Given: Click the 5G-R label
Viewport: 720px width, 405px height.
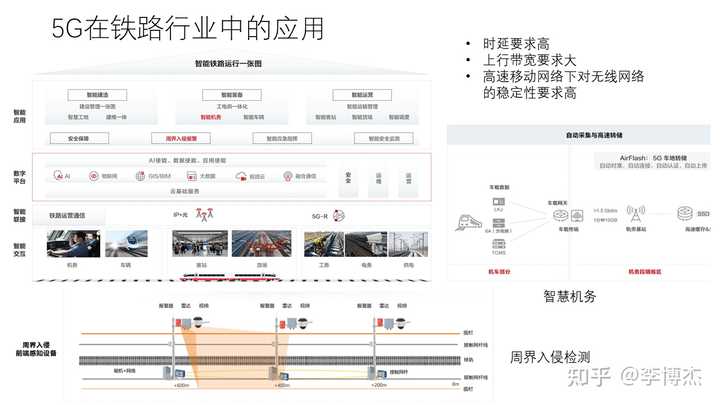Looking at the screenshot, I should click(x=320, y=216).
